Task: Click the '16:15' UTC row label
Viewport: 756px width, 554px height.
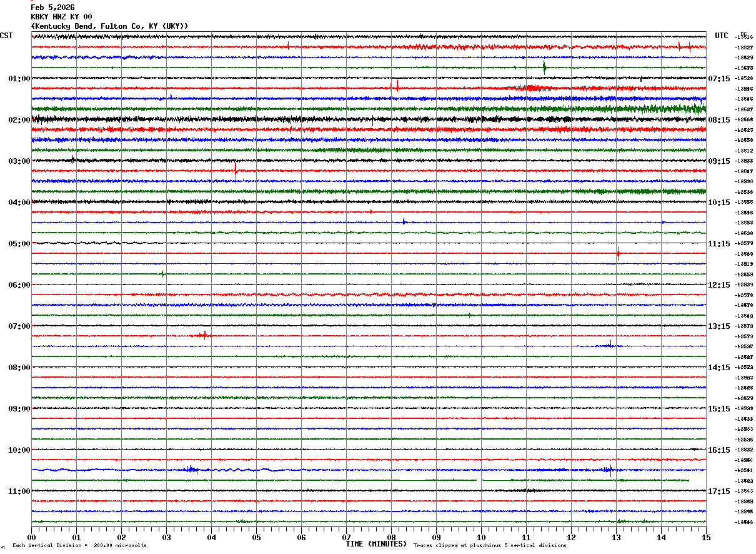Action: 719,450
